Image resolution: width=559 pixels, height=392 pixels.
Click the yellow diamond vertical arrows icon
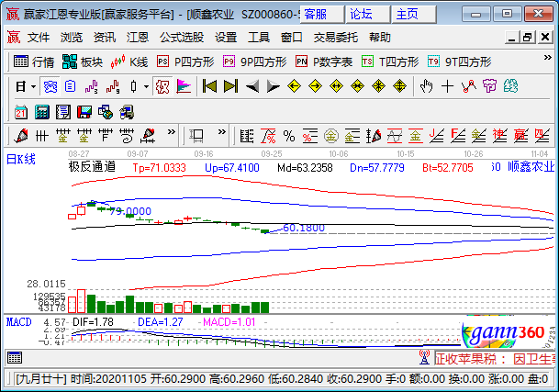click(399, 86)
